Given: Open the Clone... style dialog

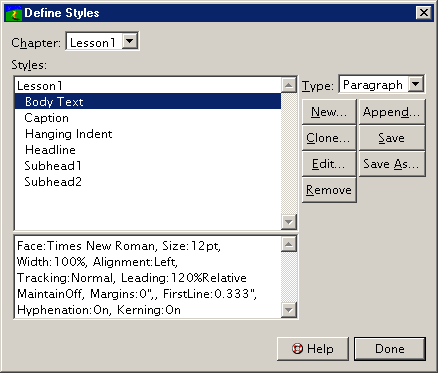Looking at the screenshot, I should coord(329,138).
